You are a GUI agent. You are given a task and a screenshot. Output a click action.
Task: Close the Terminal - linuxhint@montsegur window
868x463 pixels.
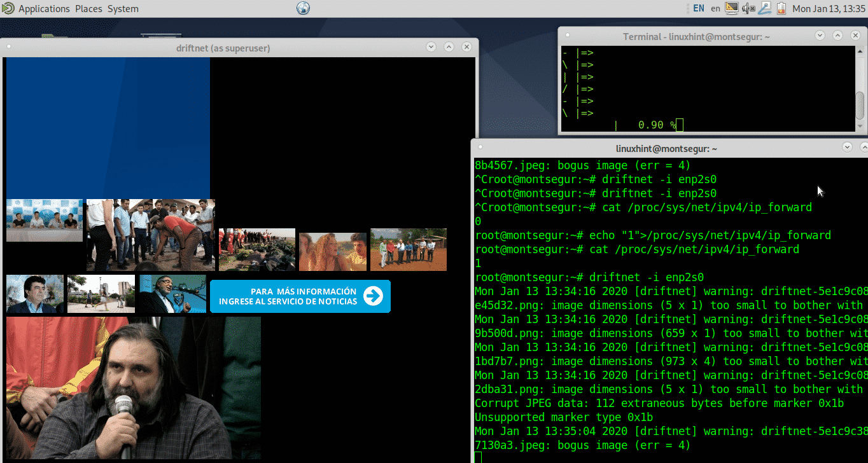click(856, 36)
